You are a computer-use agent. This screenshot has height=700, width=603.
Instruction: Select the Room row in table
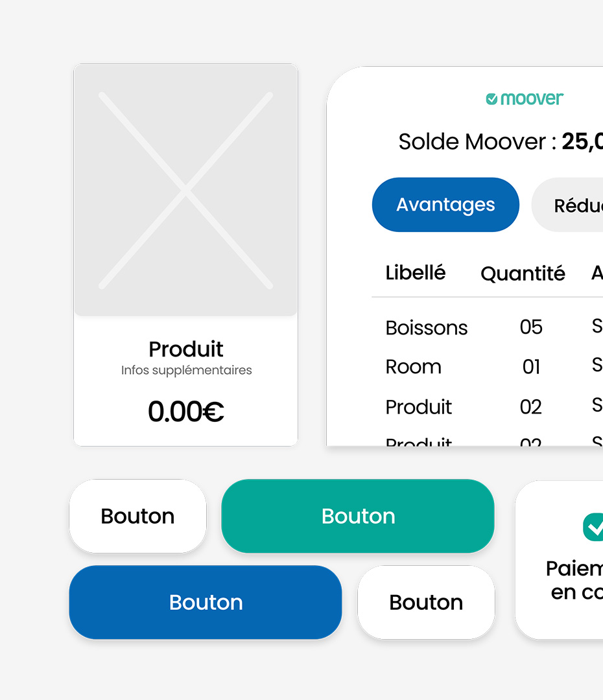(488, 366)
